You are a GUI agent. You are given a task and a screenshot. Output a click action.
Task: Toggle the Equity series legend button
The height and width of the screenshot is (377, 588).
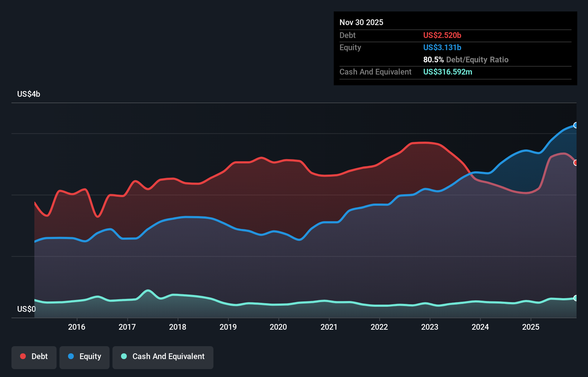pyautogui.click(x=85, y=357)
